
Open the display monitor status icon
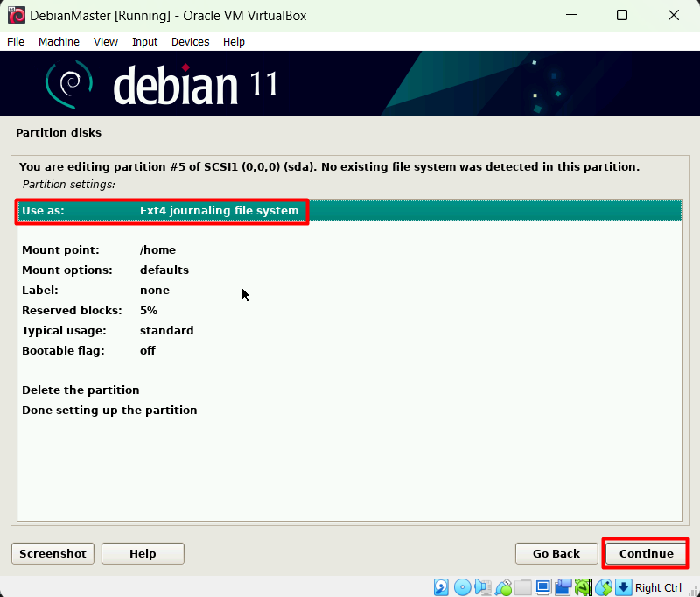(x=543, y=587)
